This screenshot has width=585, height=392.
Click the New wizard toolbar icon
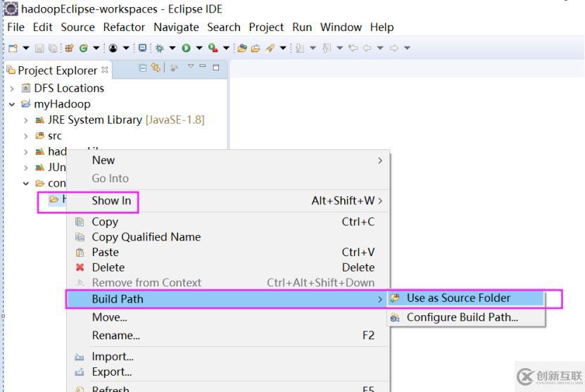[13, 48]
